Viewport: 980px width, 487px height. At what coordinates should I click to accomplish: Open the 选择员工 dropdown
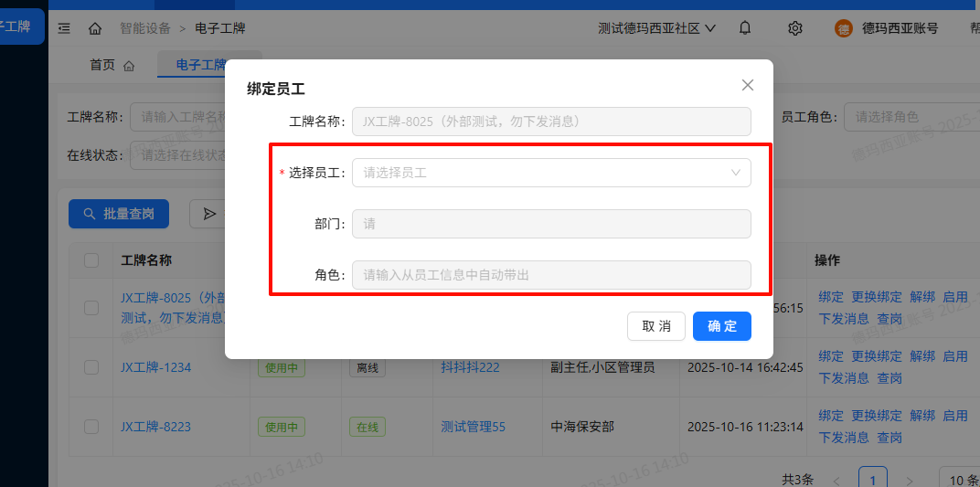551,173
